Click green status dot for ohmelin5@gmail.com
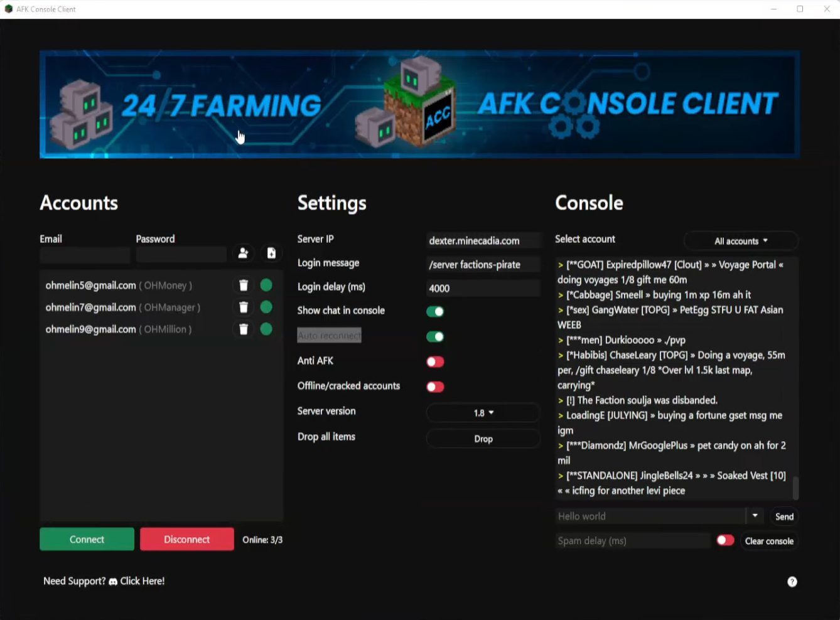 point(266,285)
